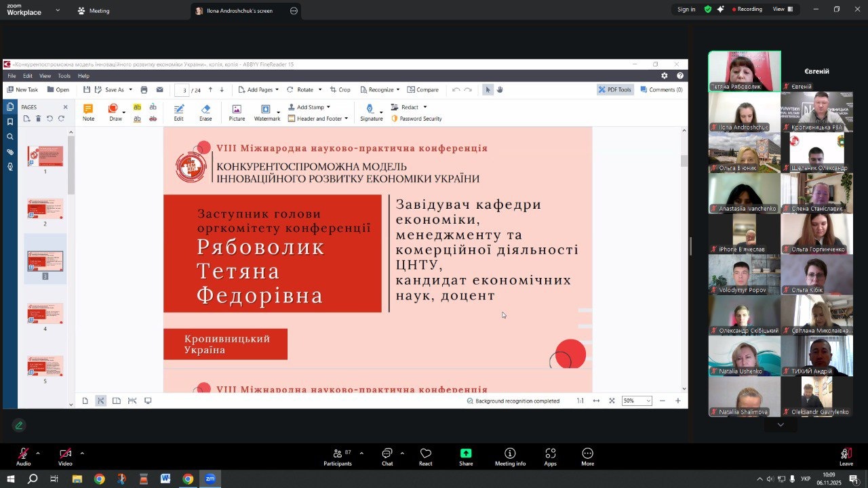Image resolution: width=868 pixels, height=488 pixels.
Task: Click the Compare documents button
Action: click(422, 89)
